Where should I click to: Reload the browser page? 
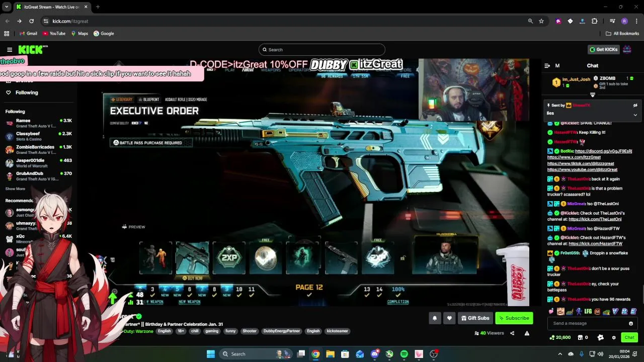click(x=31, y=21)
